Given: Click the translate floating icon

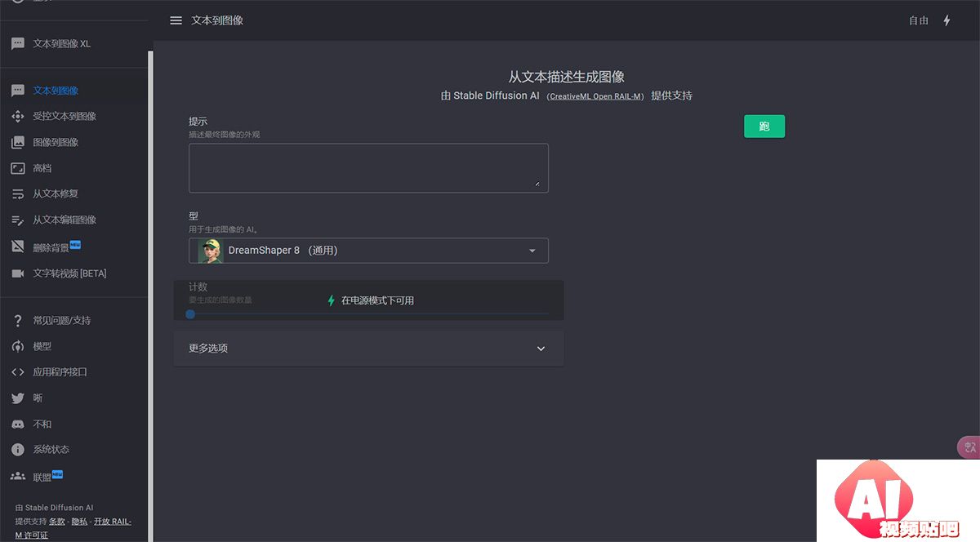Looking at the screenshot, I should pyautogui.click(x=969, y=446).
